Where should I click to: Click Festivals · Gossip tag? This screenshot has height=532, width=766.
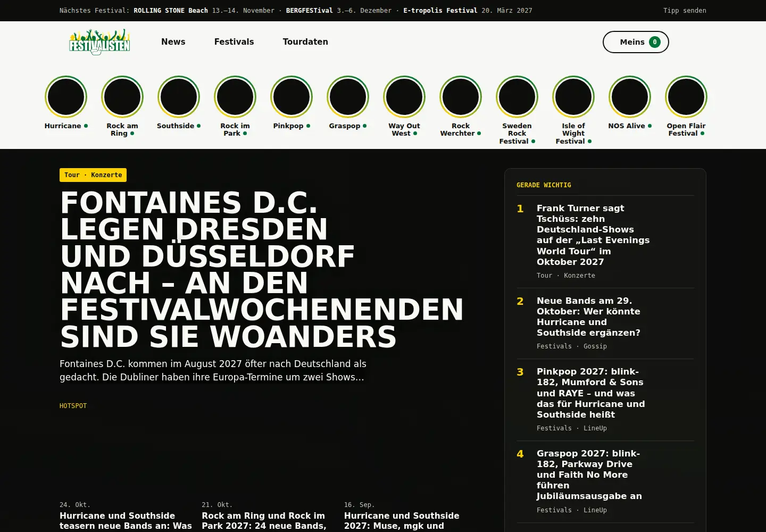(572, 346)
